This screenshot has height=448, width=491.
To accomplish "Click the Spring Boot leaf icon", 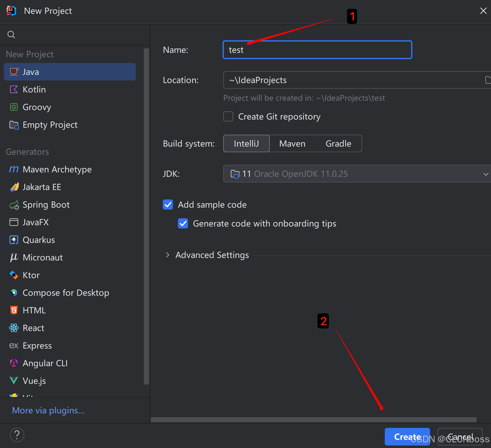I will 14,205.
